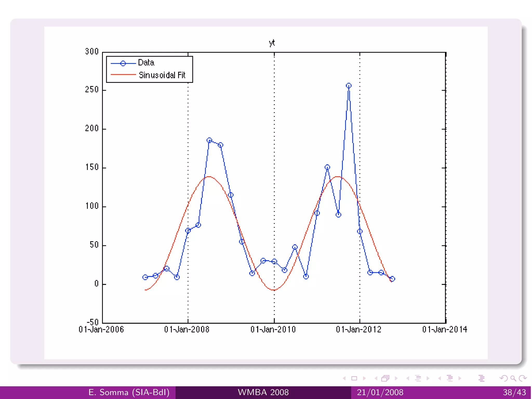532x399 pixels.
Task: Click the subsection navigation icon
Action: (418, 378)
